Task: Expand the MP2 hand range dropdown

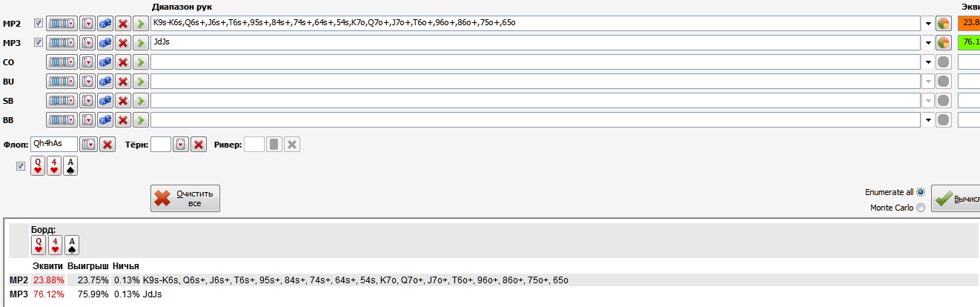Action: pyautogui.click(x=928, y=24)
